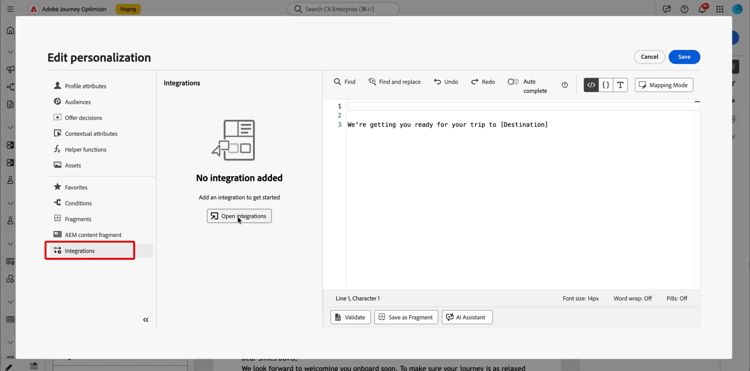Change the Font size setting
This screenshot has height=371, width=750.
581,298
